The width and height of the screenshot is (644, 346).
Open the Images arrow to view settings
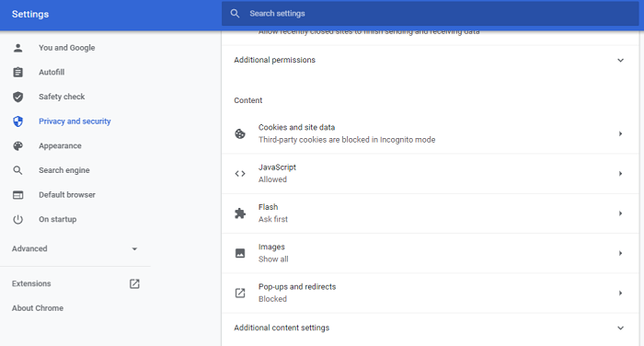point(621,253)
